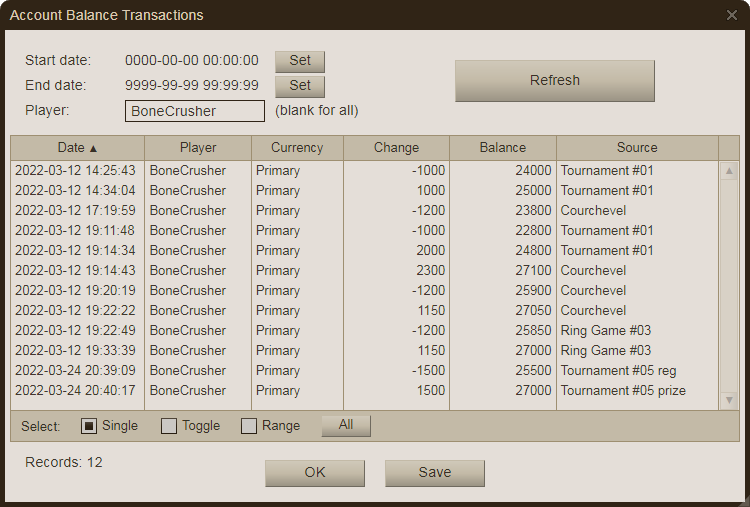
Task: Close the Account Balance Transactions dialog
Action: pos(731,15)
